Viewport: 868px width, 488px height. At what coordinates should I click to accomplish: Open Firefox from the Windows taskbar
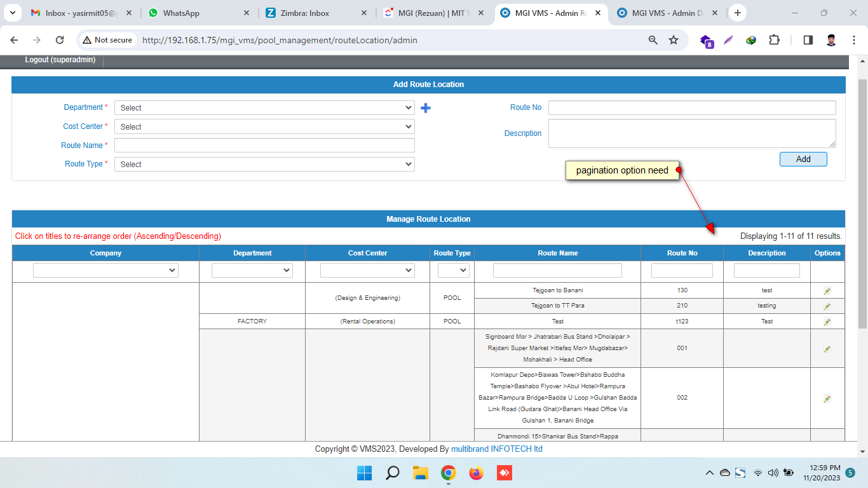pyautogui.click(x=476, y=473)
